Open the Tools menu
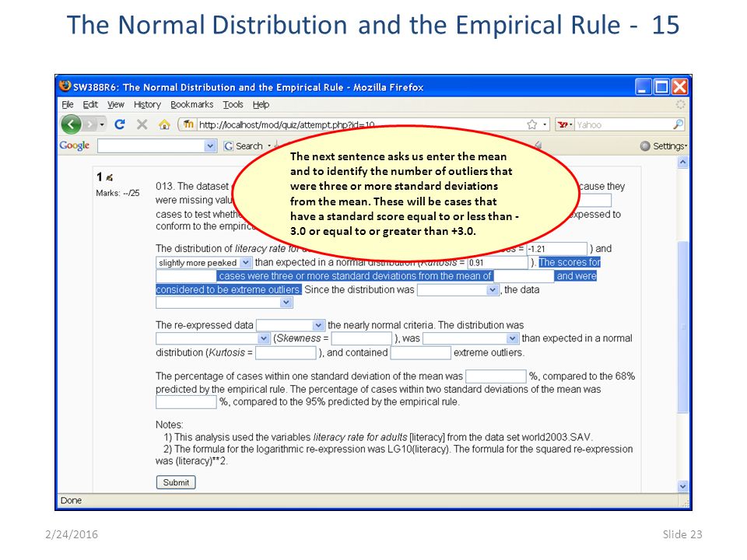Viewport: 747px width, 560px height. tap(233, 105)
